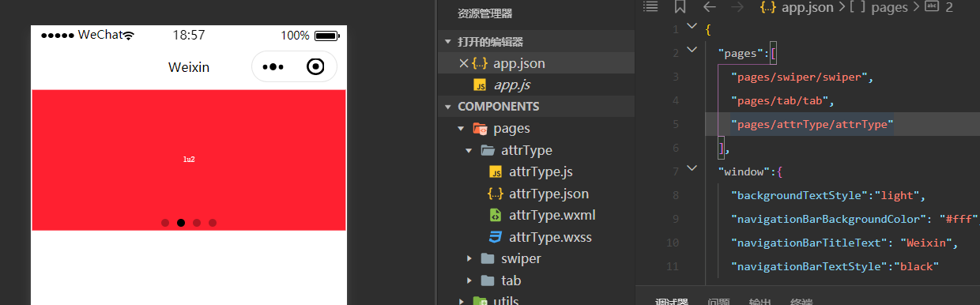Click "pages/tab/tab" on line 4
The image size is (980, 305).
[779, 101]
